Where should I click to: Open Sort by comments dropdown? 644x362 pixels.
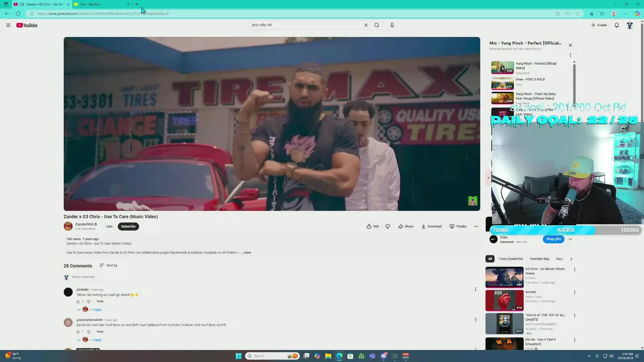[x=109, y=265]
